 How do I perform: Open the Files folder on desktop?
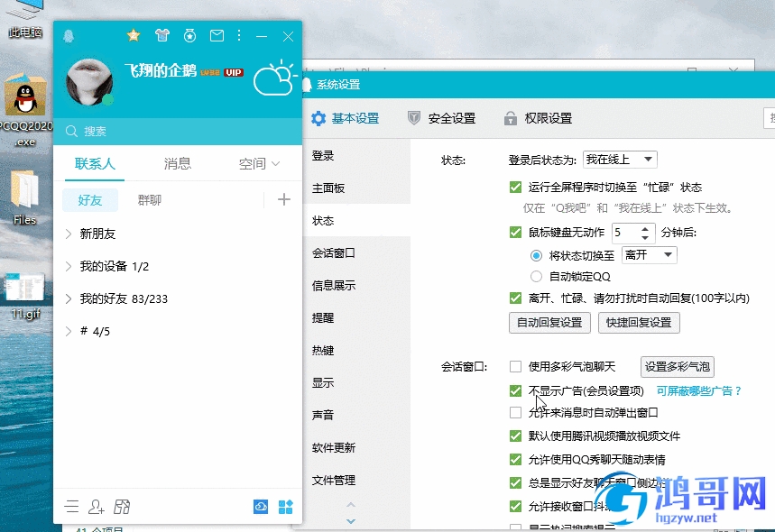[24, 197]
